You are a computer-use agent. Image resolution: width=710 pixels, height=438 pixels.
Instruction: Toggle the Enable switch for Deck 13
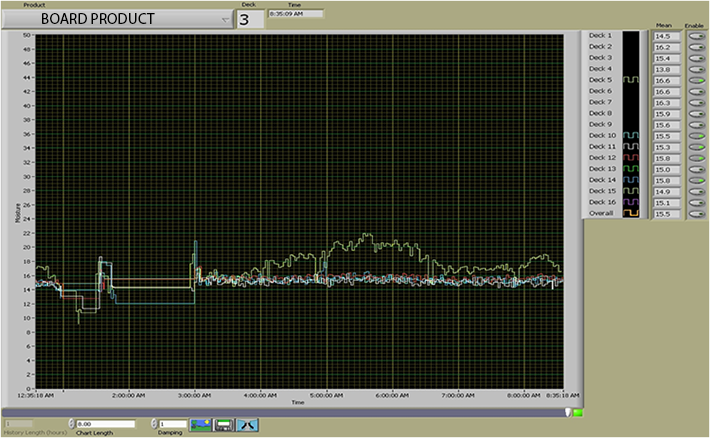click(696, 169)
